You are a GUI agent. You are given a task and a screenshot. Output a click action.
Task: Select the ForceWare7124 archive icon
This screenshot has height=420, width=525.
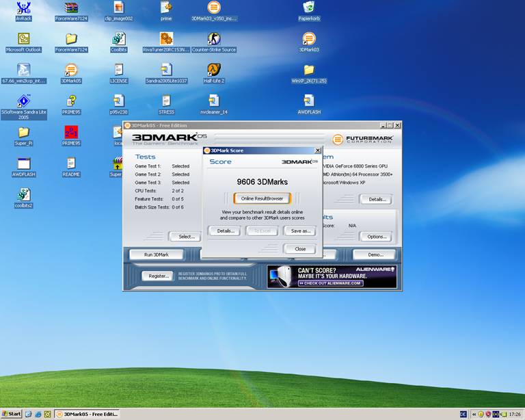point(71,11)
